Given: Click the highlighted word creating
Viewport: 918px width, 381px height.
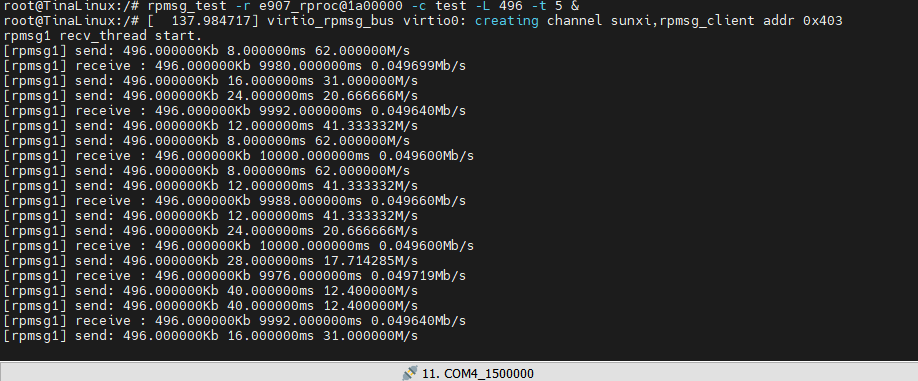Looking at the screenshot, I should tap(508, 21).
